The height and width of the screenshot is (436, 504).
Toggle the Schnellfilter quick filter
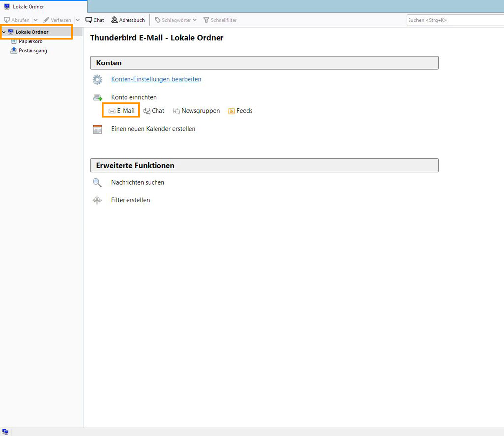(220, 20)
